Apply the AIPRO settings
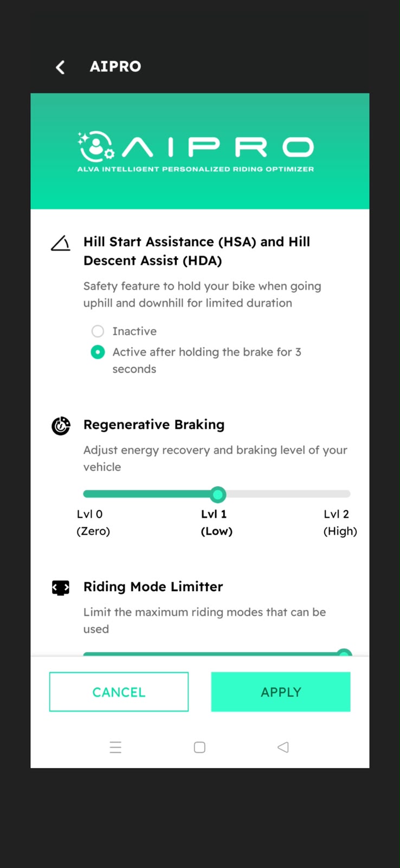The width and height of the screenshot is (400, 868). 281,692
